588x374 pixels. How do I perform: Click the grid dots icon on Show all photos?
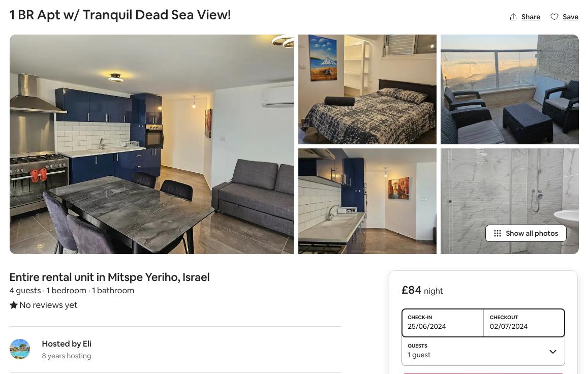(497, 233)
